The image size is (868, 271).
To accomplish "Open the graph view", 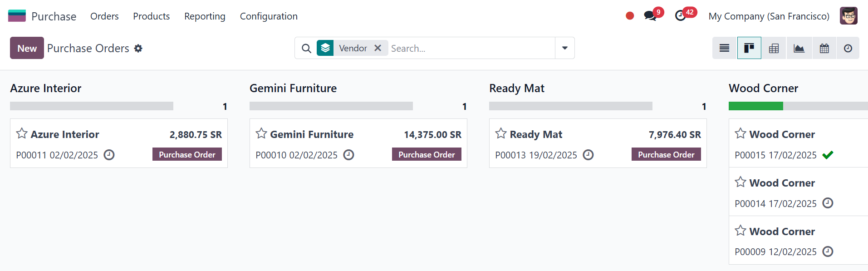I will point(799,48).
